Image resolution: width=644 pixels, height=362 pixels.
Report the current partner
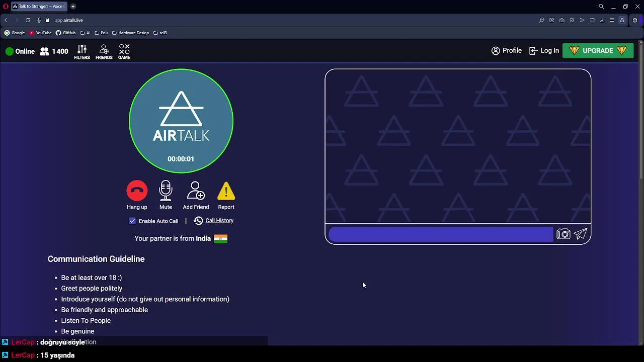click(x=226, y=191)
